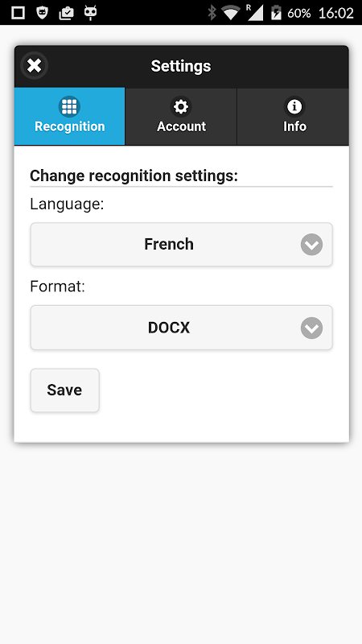Close the Settings dialog with the X icon
This screenshot has height=644, width=362.
pyautogui.click(x=34, y=66)
